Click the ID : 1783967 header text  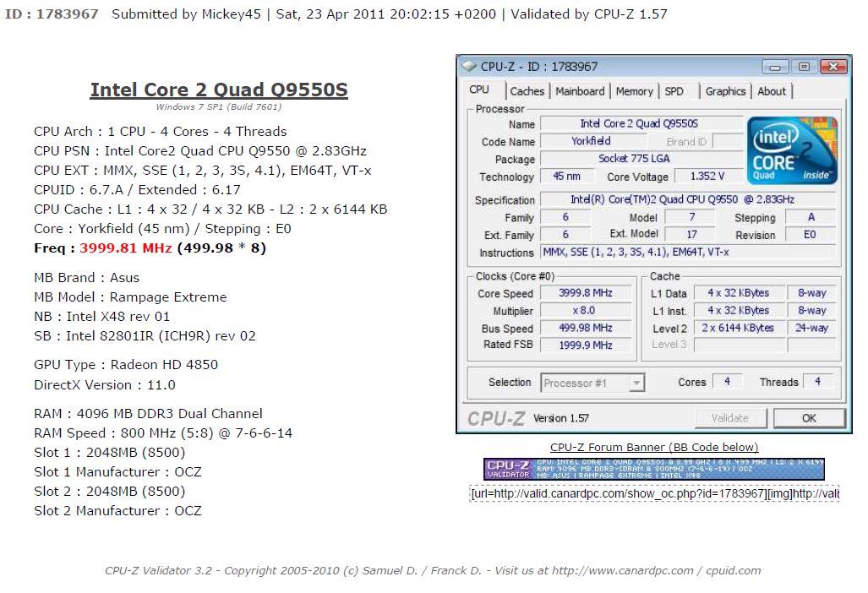point(52,14)
